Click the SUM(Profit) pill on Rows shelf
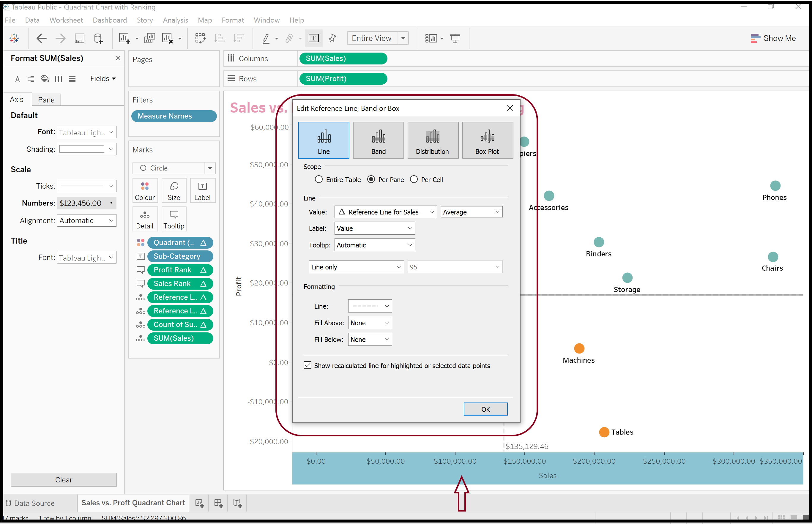The image size is (812, 524). click(343, 79)
